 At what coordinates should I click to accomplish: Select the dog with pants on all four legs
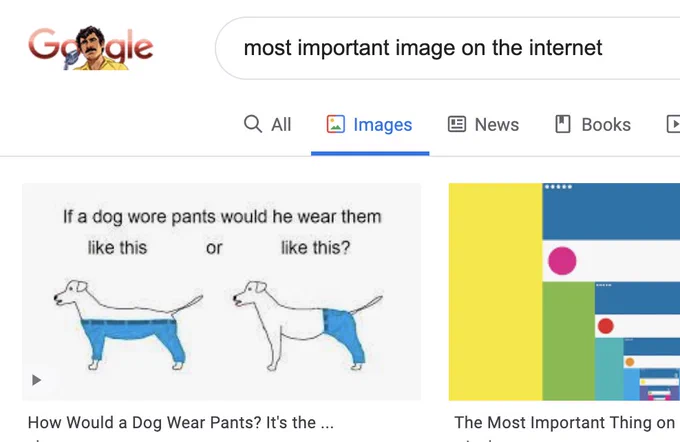click(128, 324)
